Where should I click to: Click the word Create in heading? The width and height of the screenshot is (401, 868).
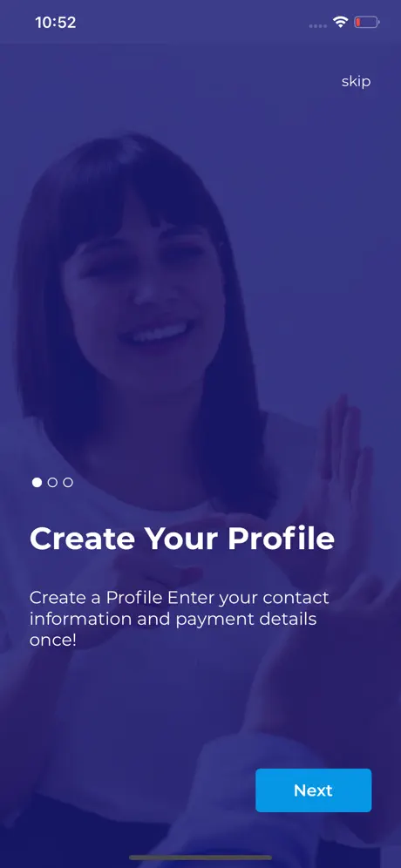click(82, 539)
